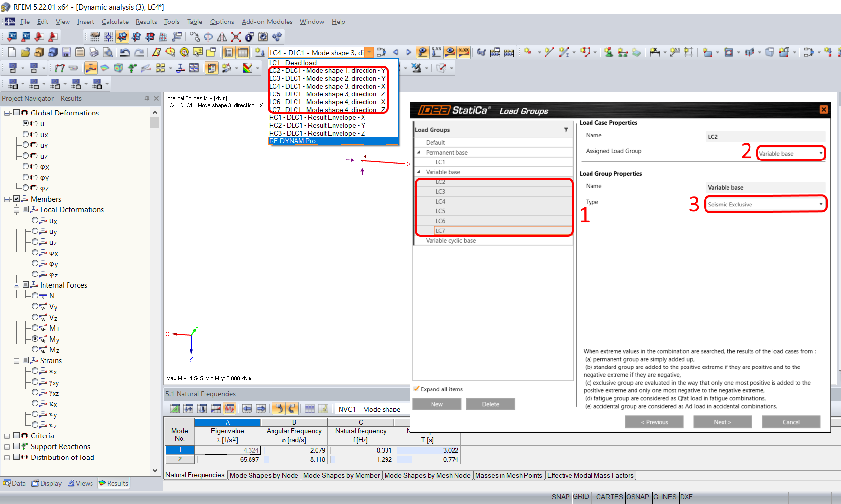The width and height of the screenshot is (841, 504).
Task: Select the mirror tool icon
Action: 222,37
